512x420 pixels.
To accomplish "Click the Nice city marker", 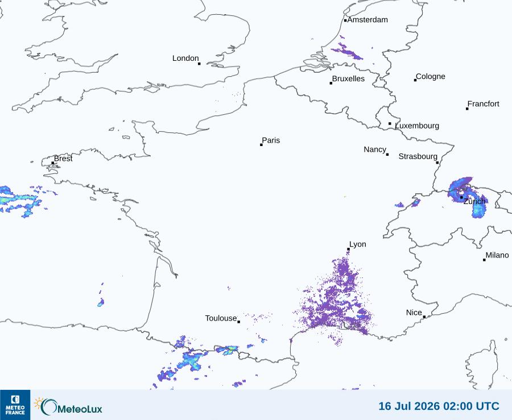I will click(x=424, y=317).
